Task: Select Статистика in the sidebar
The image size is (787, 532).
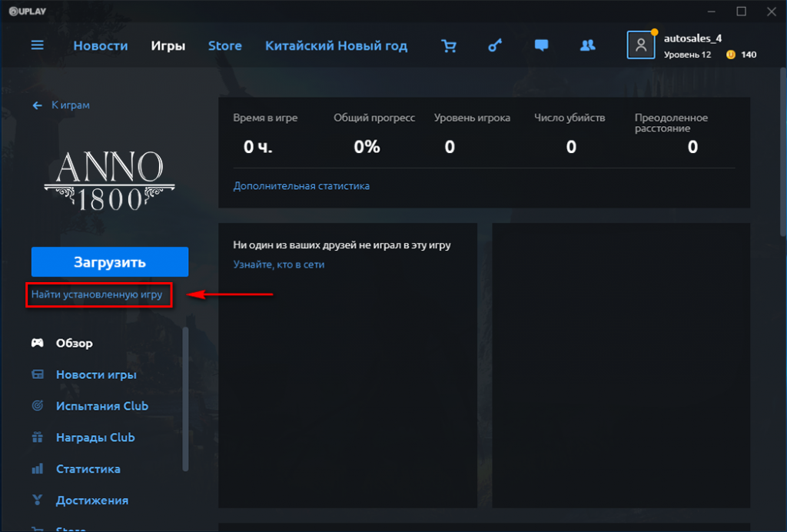Action: coord(88,469)
